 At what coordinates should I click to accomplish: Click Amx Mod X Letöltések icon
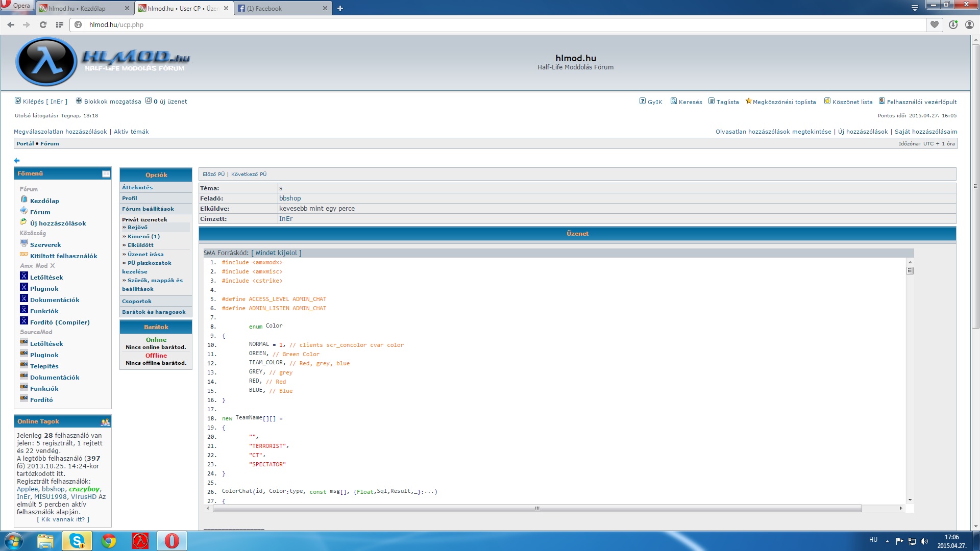23,276
